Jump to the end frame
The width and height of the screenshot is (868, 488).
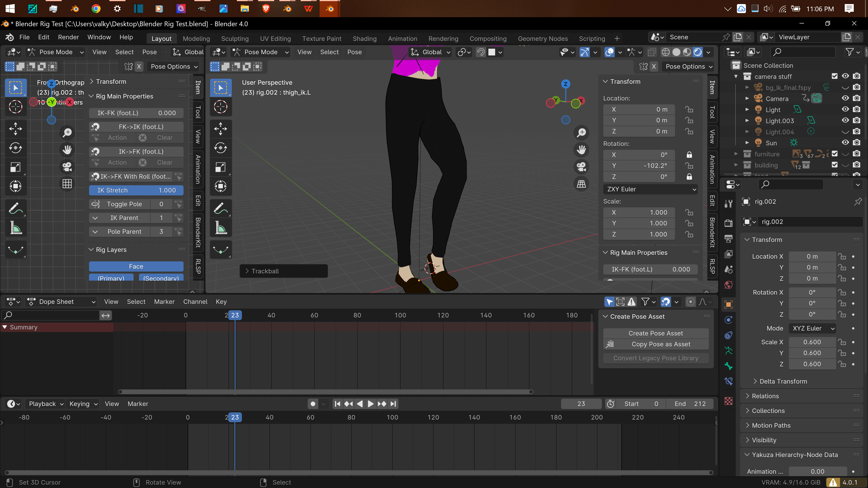click(393, 404)
